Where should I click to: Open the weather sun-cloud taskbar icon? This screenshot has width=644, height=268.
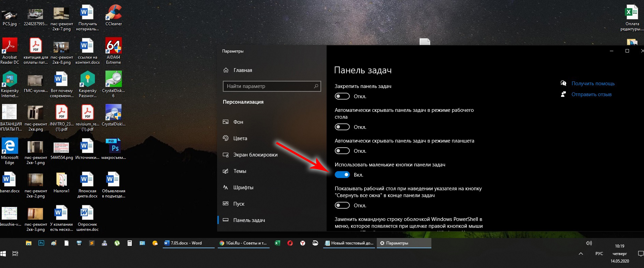tap(155, 243)
